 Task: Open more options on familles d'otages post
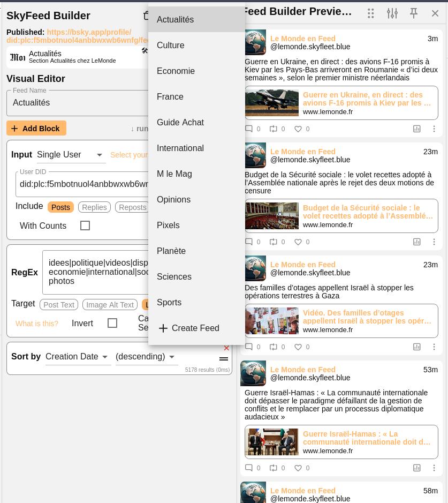[x=434, y=347]
